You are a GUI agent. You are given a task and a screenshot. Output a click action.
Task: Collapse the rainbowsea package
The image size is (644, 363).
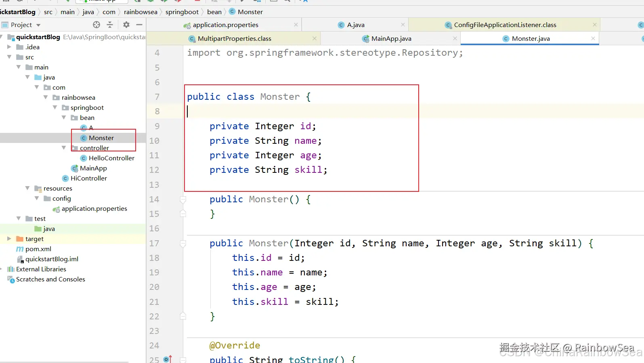[46, 97]
